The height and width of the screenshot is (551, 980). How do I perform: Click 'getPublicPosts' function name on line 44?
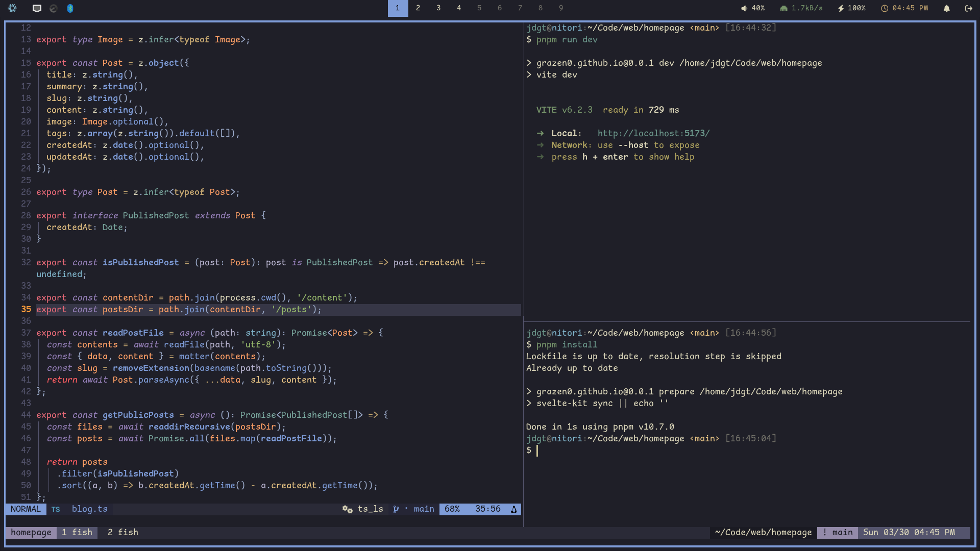tap(138, 415)
